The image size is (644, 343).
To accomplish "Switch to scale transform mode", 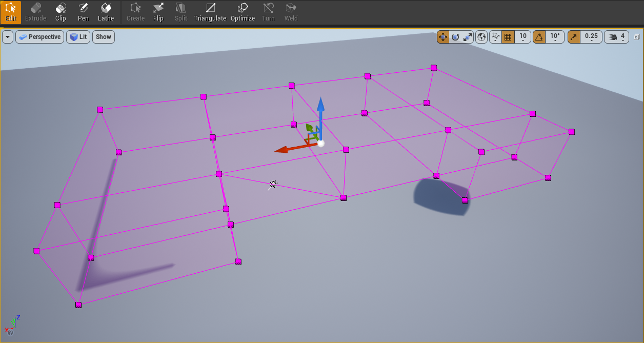I will pos(467,37).
